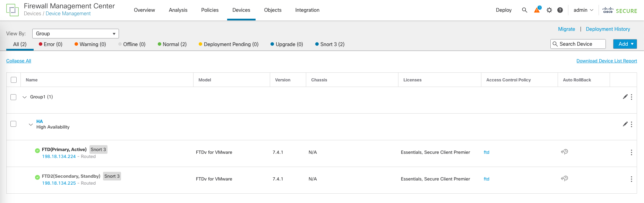This screenshot has height=203, width=644.
Task: Tick the HA High Availability checkbox
Action: pyautogui.click(x=14, y=124)
